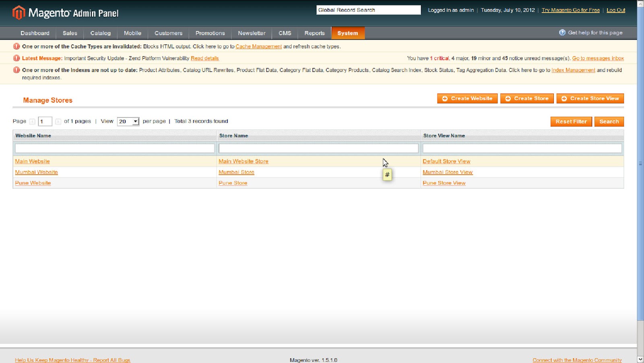Open the Main Website Store link
The height and width of the screenshot is (363, 644).
tap(243, 161)
